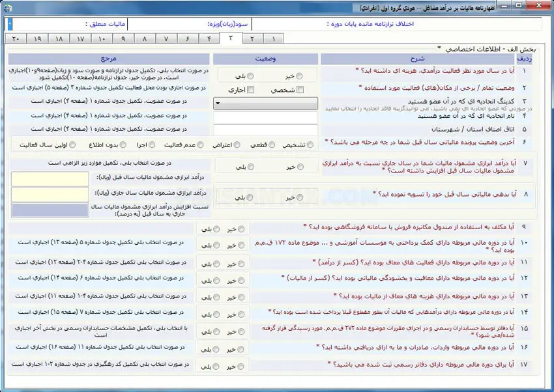The image size is (554, 392).
Task: Select بلی for row ۱۰ ماده ۱۷۲
Action: tap(216, 245)
